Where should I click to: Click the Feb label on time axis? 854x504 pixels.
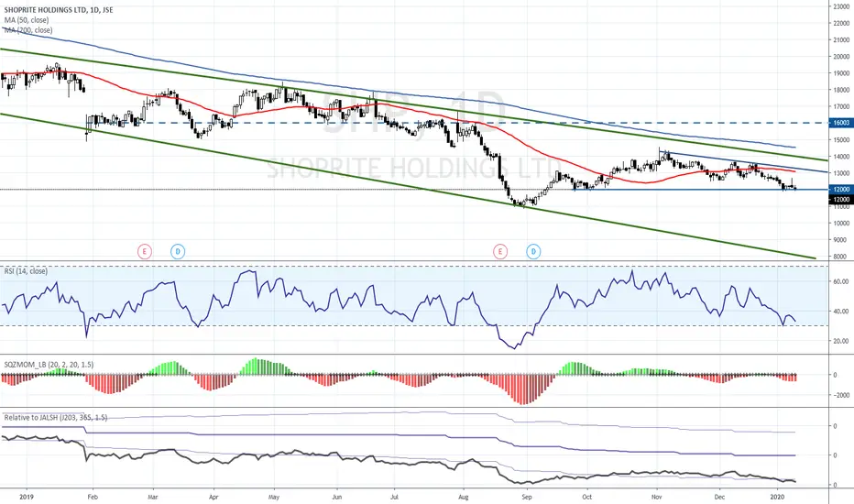coord(93,497)
